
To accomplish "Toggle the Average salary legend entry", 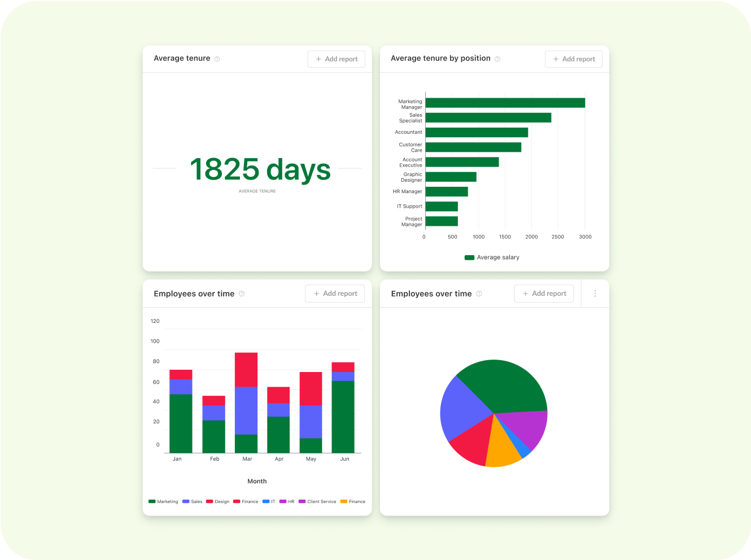I will pos(492,257).
